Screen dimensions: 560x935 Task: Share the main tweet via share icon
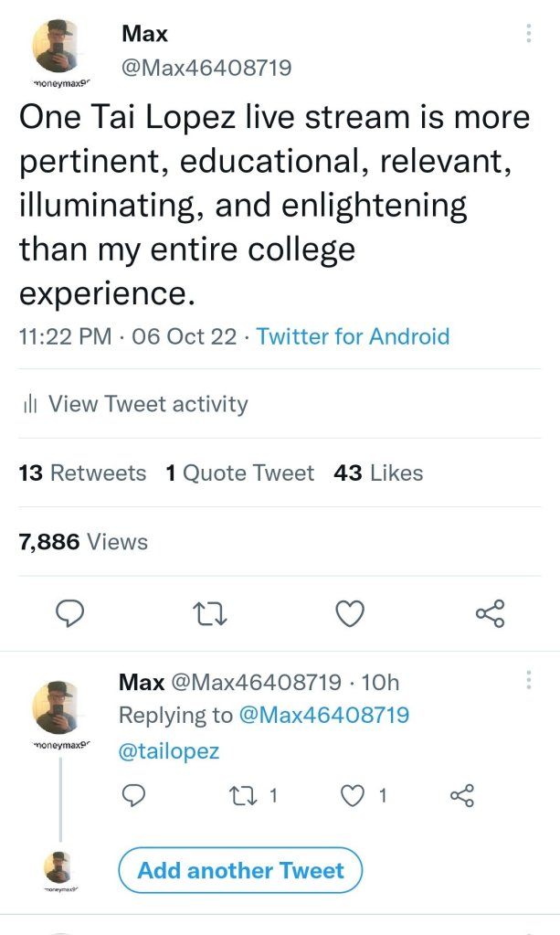pyautogui.click(x=490, y=615)
